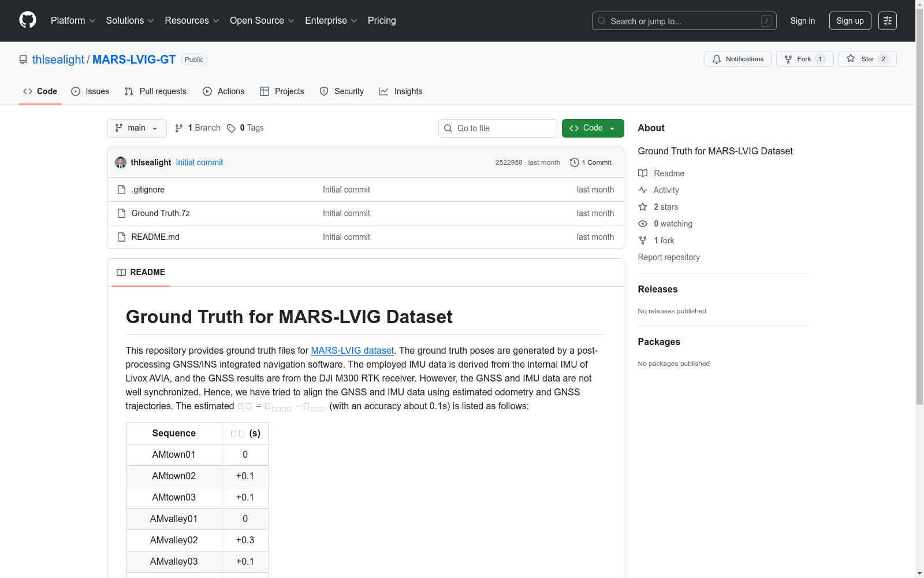924x578 pixels.
Task: Click the Ground Truth.7z file icon
Action: [121, 213]
